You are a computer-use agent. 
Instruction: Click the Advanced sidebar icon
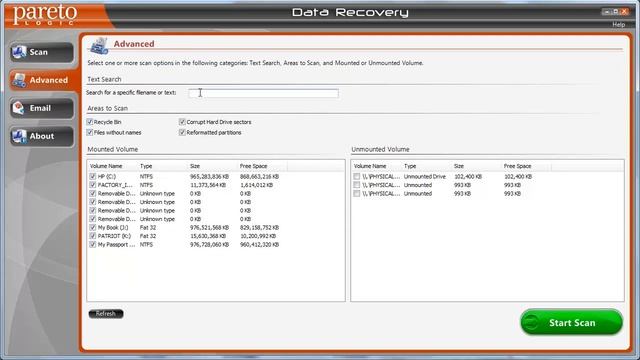tap(19, 80)
